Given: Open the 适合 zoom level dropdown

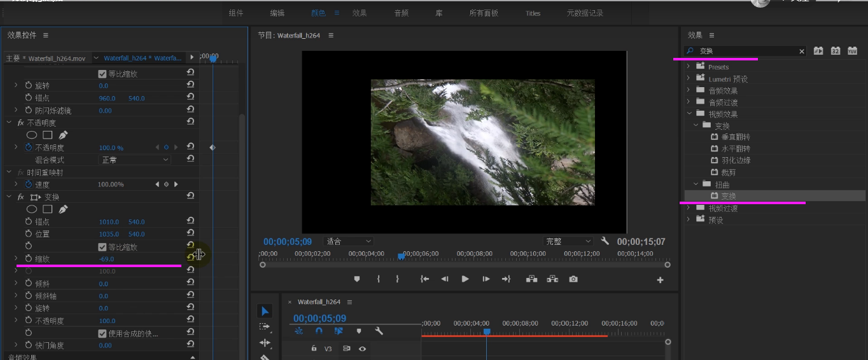Looking at the screenshot, I should (x=349, y=242).
